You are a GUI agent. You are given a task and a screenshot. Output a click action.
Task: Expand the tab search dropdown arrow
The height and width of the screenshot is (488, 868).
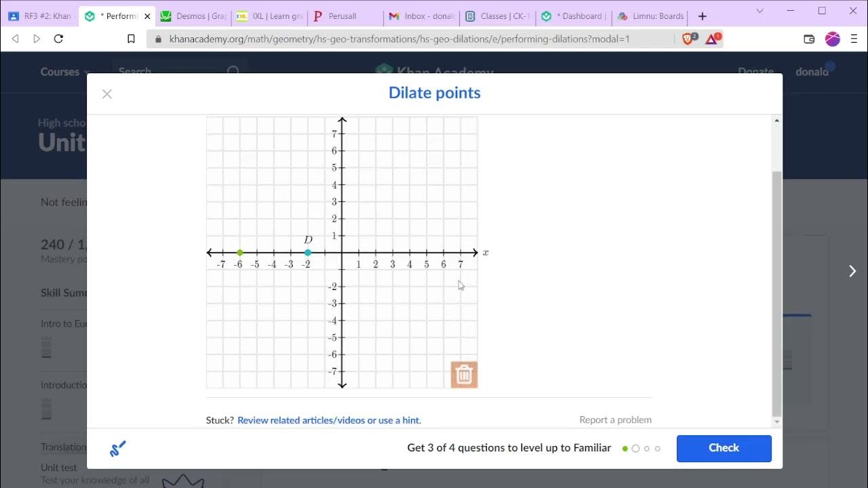click(759, 12)
